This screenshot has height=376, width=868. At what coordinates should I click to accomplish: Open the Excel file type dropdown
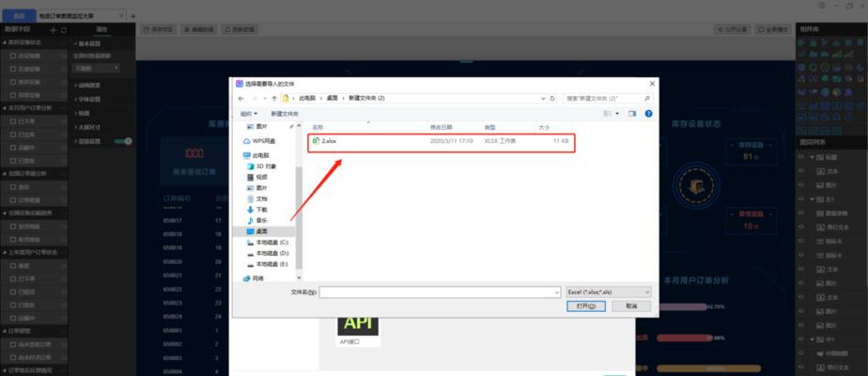(x=609, y=291)
